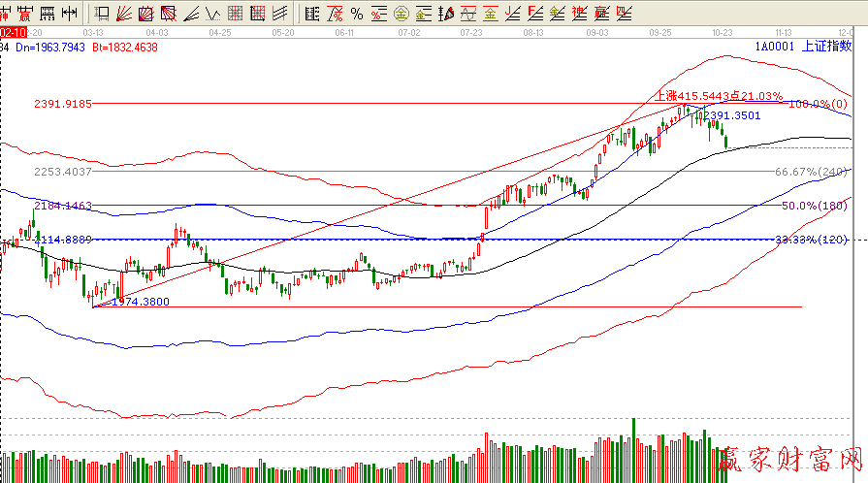868x483 pixels.
Task: Select the square with diagonal fan tool
Action: (x=169, y=13)
